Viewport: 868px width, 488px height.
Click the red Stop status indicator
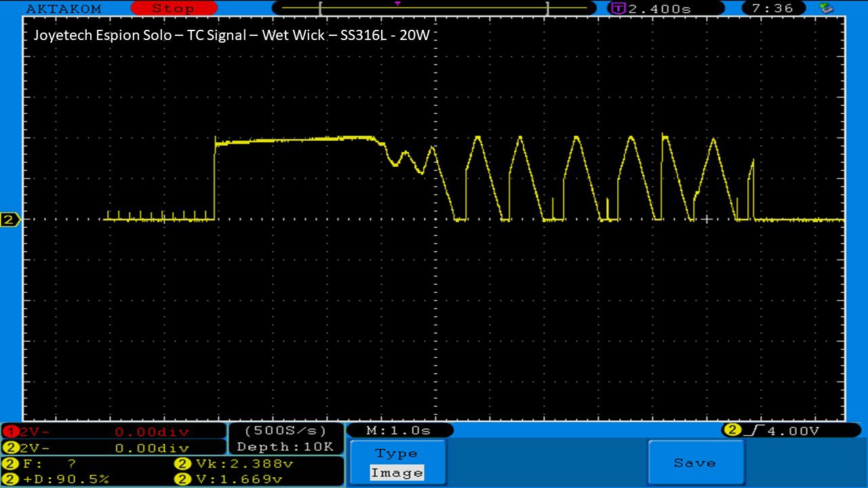pyautogui.click(x=173, y=9)
